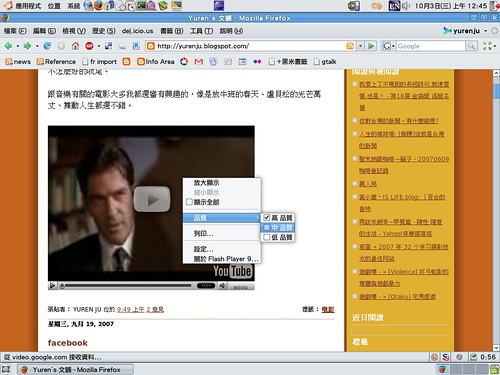
Task: Go to the Home page icon
Action: click(75, 46)
